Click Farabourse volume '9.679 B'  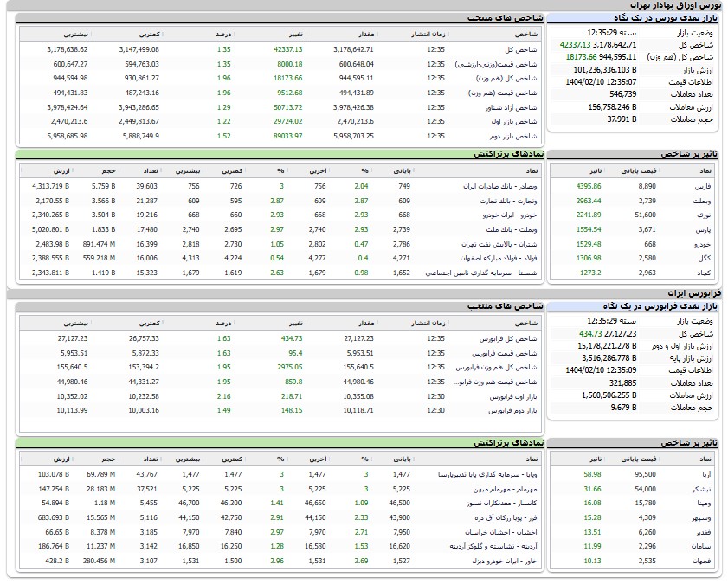(623, 408)
